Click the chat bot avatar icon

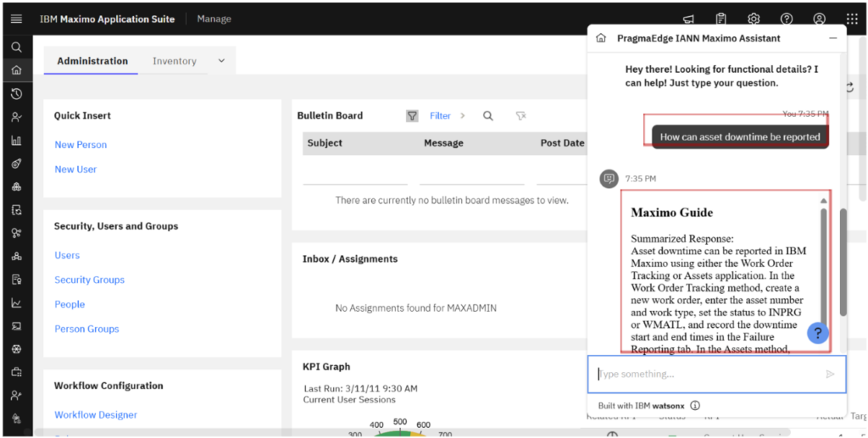[x=609, y=179]
